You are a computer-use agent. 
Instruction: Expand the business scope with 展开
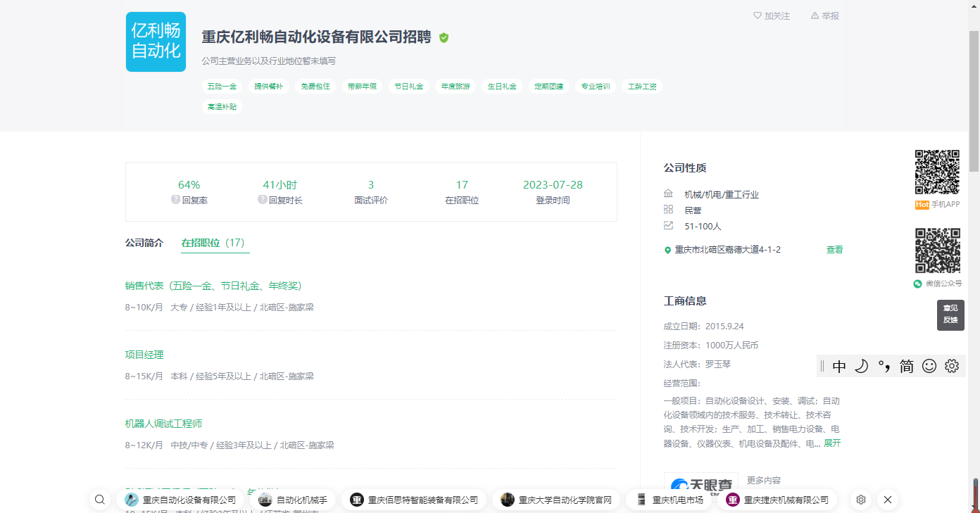point(832,443)
